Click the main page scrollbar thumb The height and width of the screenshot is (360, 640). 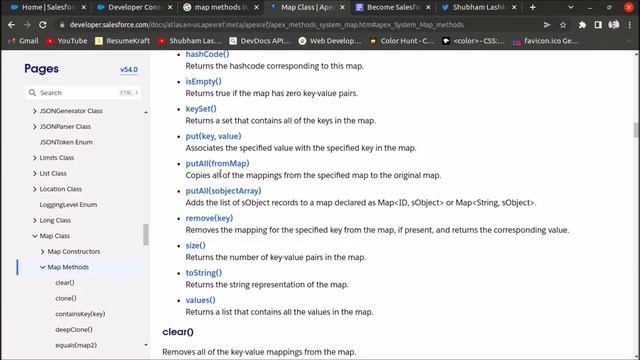pyautogui.click(x=636, y=130)
